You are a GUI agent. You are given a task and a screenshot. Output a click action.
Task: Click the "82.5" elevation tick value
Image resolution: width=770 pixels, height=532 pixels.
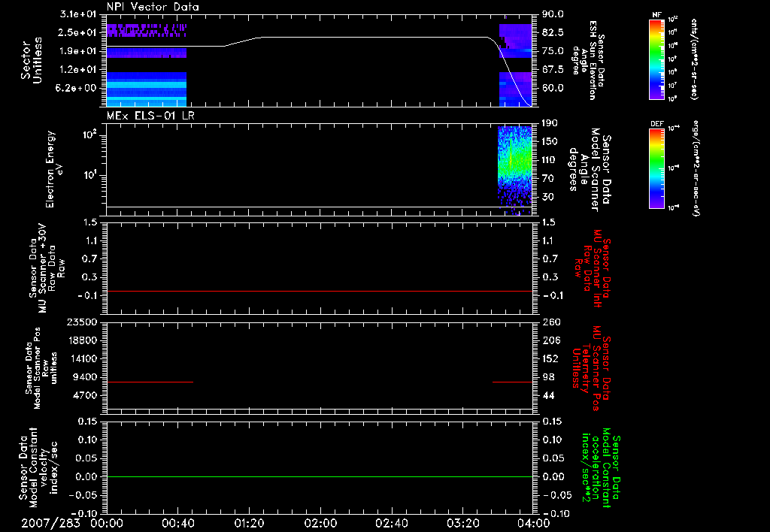click(553, 32)
